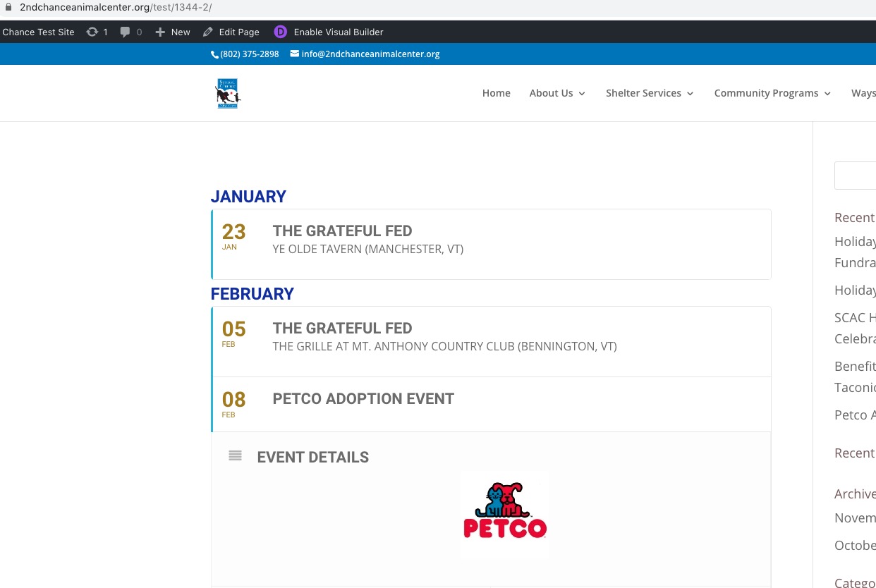
Task: Click the Event Details lines icon
Action: [x=235, y=456]
